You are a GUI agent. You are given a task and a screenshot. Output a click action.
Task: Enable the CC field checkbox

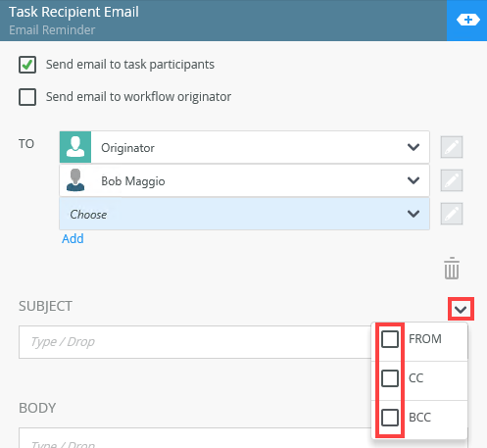click(x=390, y=378)
